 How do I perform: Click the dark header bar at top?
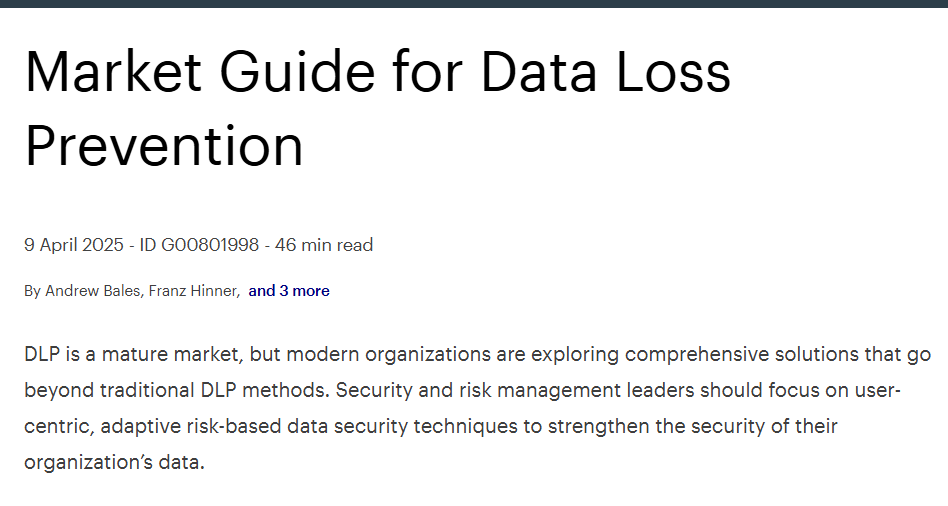click(474, 4)
